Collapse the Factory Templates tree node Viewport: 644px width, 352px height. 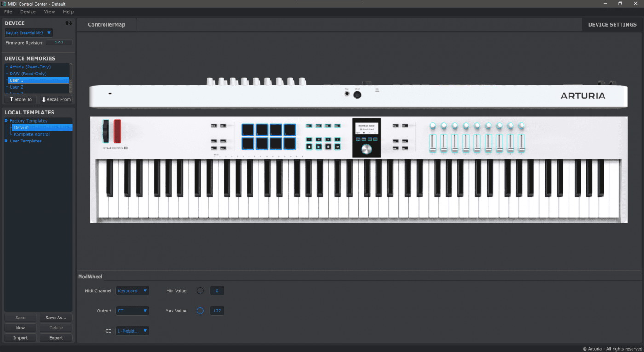point(6,121)
